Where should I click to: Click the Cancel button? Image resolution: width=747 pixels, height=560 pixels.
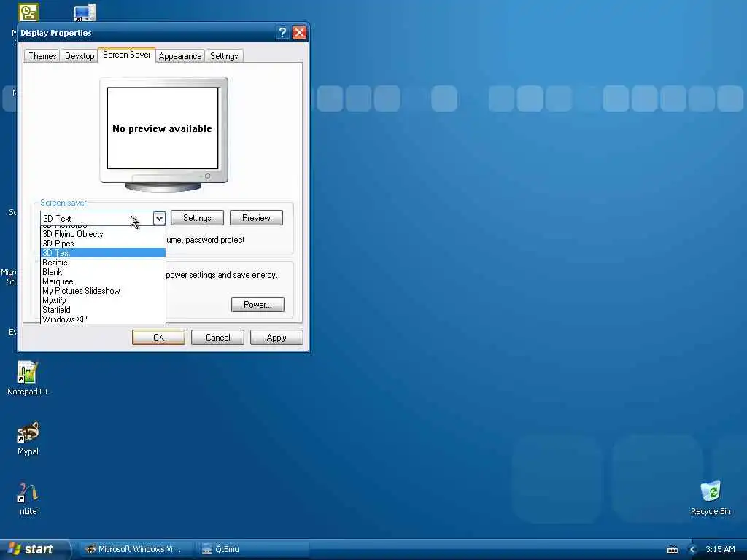pos(217,337)
